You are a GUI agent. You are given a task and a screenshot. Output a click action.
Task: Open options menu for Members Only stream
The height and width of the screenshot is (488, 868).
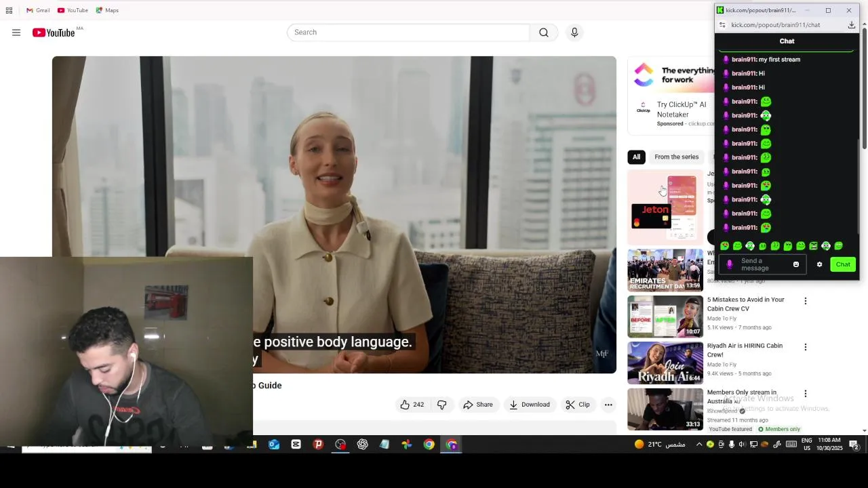[806, 394]
